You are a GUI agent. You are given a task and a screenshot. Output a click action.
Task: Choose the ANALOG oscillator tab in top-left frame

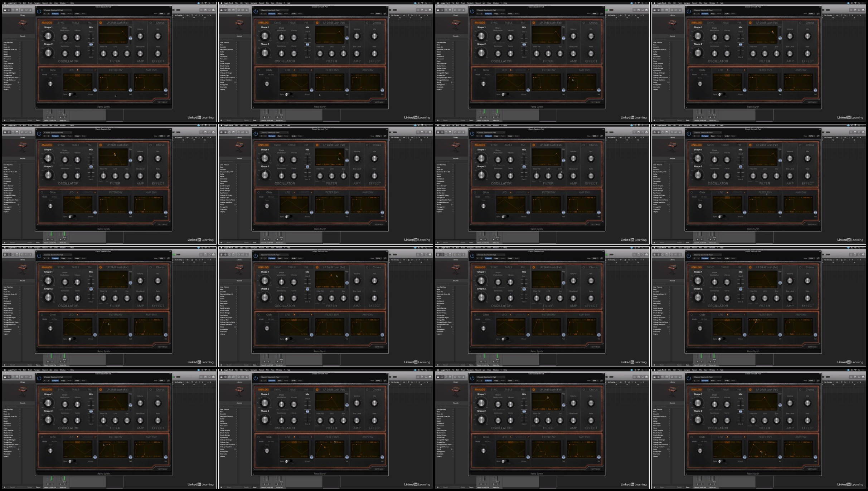[47, 23]
